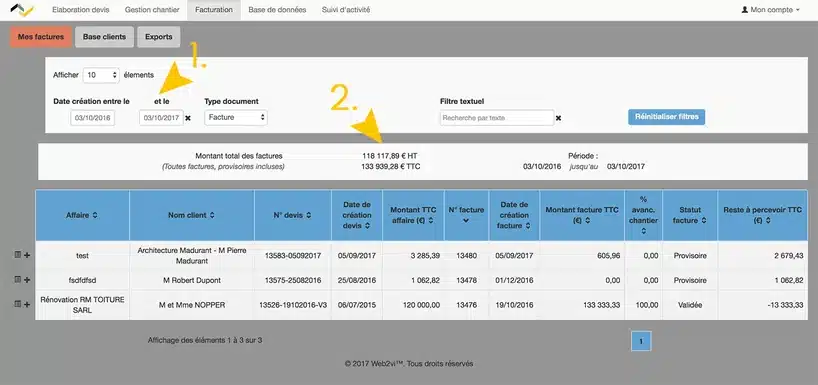Click the total 133 939,28 € TTC

[391, 166]
